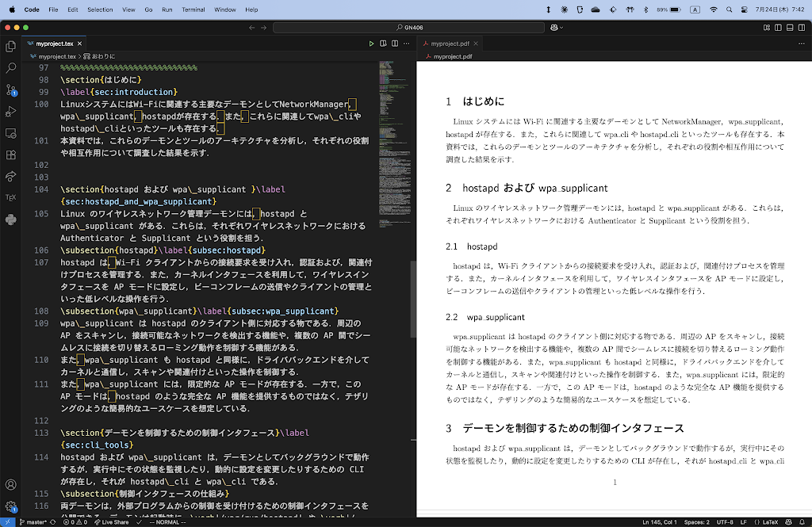Click PDF heading 2.1 hostapd
The height and width of the screenshot is (527, 812).
click(x=471, y=246)
